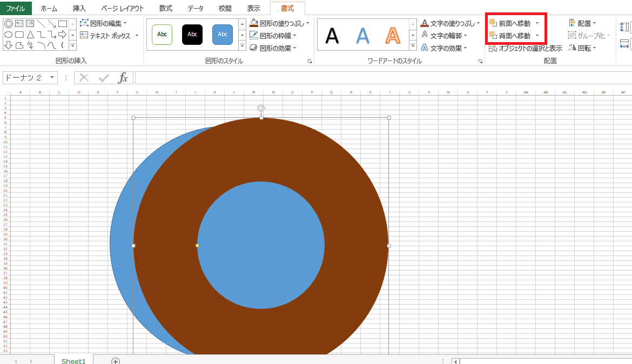Image resolution: width=632 pixels, height=364 pixels.
Task: Open オブジェクトの選択と表示 selection pane
Action: point(525,49)
